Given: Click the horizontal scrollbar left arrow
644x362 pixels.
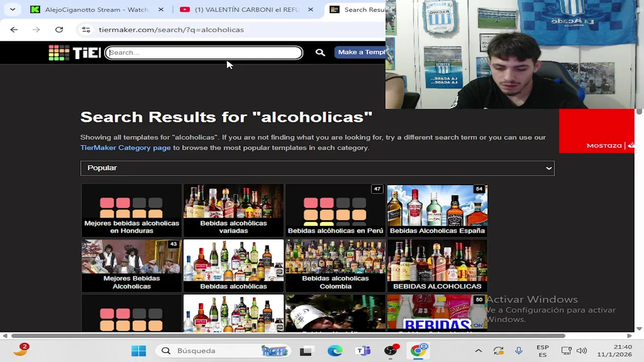Looking at the screenshot, I should click(5, 335).
